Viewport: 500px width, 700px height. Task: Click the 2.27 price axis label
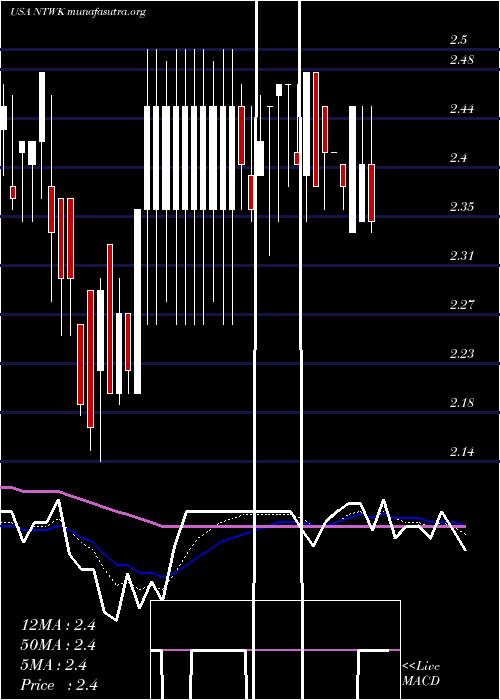click(x=462, y=305)
